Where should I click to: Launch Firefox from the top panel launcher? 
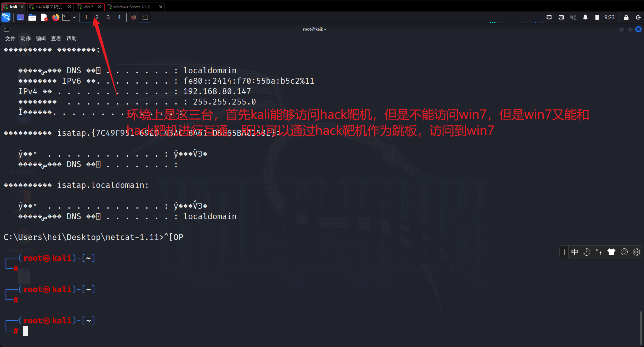56,17
